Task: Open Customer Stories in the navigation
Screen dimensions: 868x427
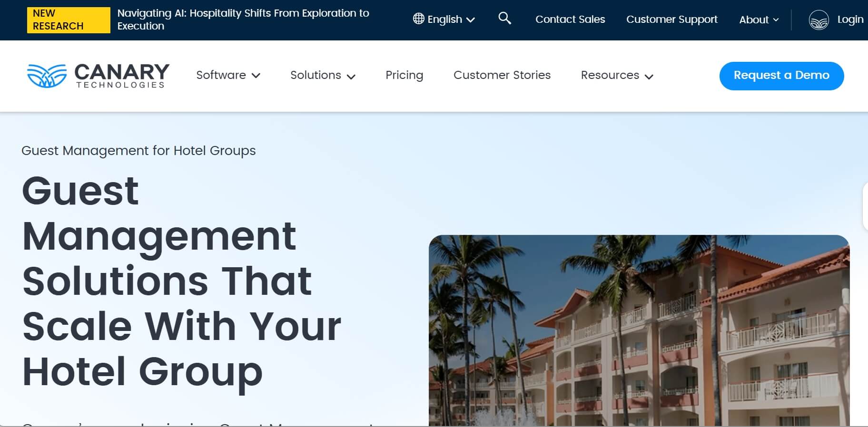Action: (x=502, y=75)
